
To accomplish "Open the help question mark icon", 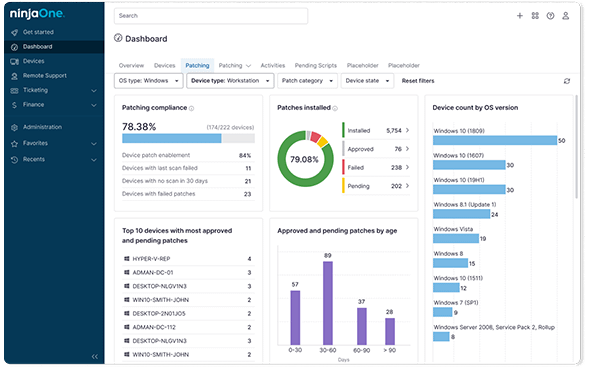I will [x=550, y=16].
